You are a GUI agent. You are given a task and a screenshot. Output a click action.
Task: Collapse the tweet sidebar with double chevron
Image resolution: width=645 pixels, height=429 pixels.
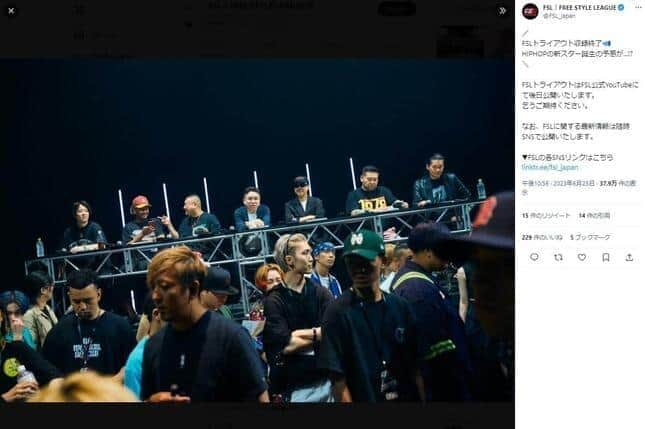pyautogui.click(x=502, y=11)
